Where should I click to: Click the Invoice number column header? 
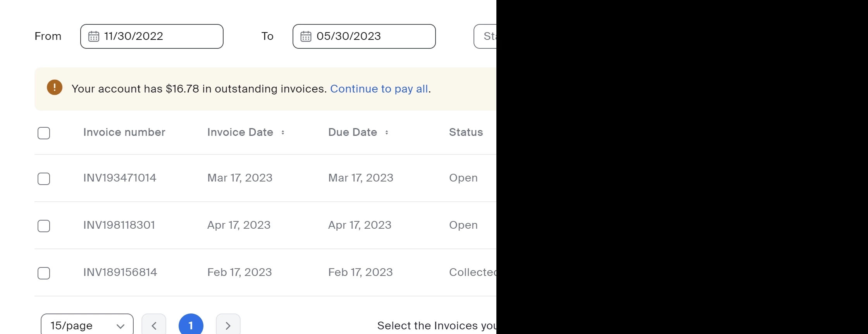coord(124,132)
